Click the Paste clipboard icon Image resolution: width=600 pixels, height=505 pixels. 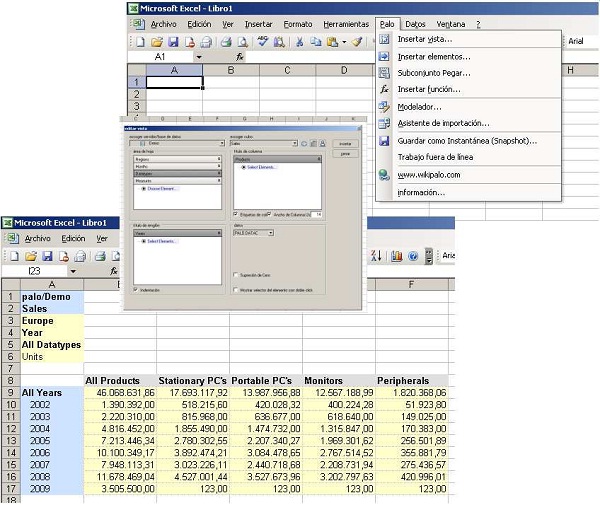pos(332,42)
